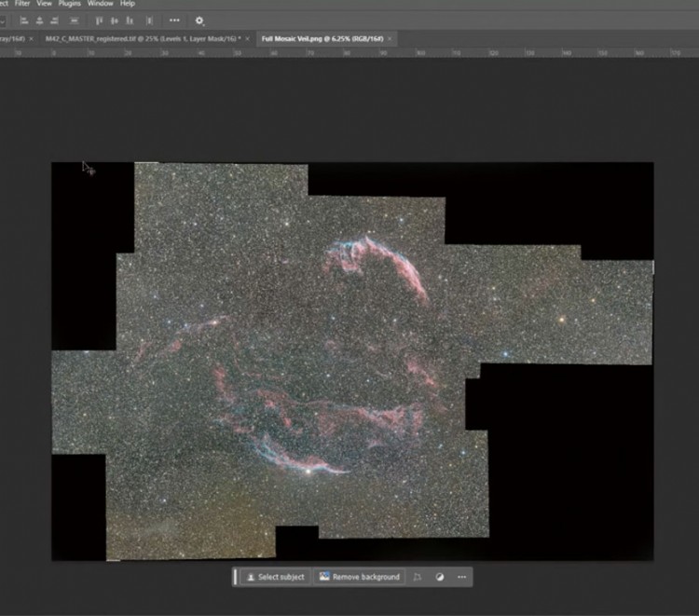Open the View menu
Image resolution: width=699 pixels, height=616 pixels.
[44, 4]
